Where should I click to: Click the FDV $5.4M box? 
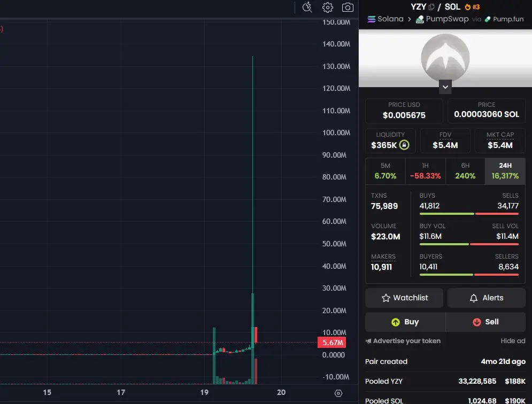pyautogui.click(x=445, y=141)
